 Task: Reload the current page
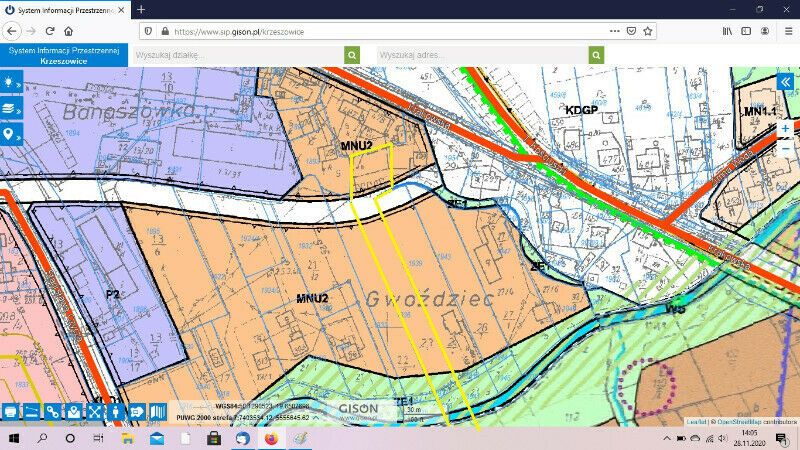tap(49, 31)
